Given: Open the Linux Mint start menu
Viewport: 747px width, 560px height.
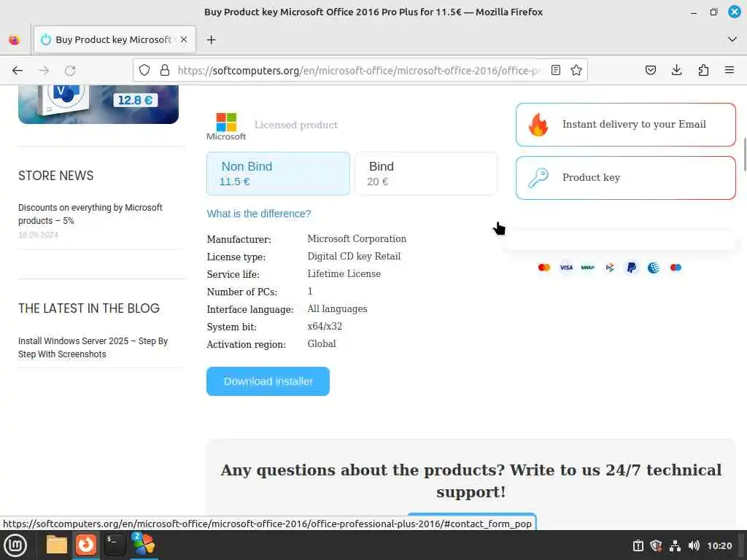Looking at the screenshot, I should pyautogui.click(x=15, y=545).
